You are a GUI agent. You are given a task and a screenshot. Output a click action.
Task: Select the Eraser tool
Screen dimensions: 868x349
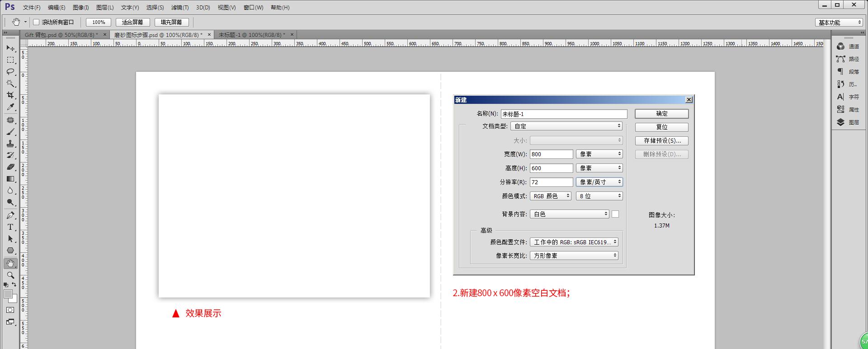[10, 167]
